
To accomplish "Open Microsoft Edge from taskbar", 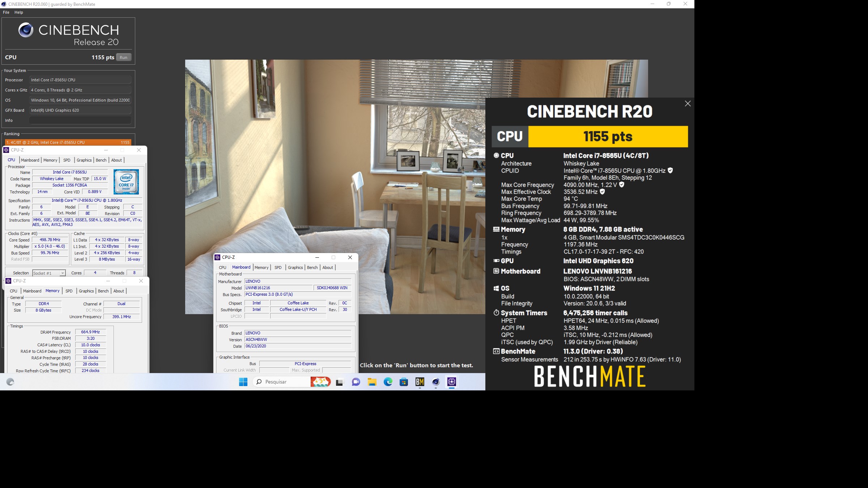I will [x=388, y=382].
